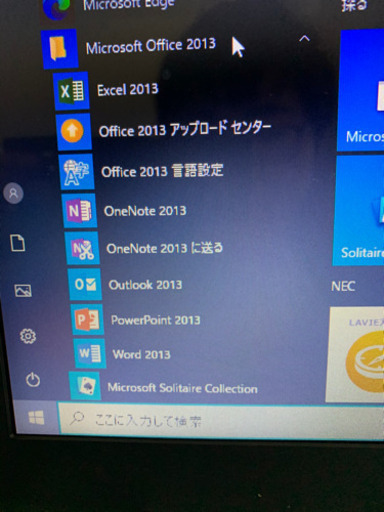Select the Outlook 2013 text entry
The height and width of the screenshot is (512, 384).
click(145, 285)
